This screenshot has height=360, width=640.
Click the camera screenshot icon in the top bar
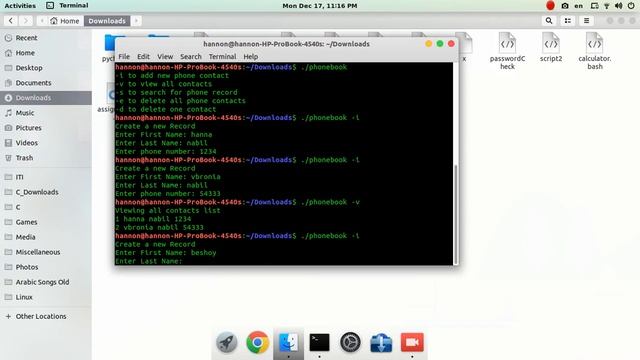(x=565, y=6)
